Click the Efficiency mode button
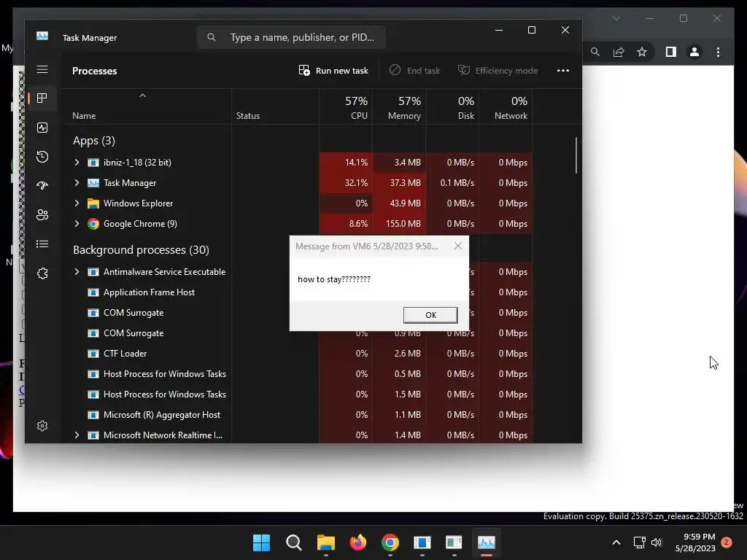This screenshot has height=560, width=747. coord(498,71)
